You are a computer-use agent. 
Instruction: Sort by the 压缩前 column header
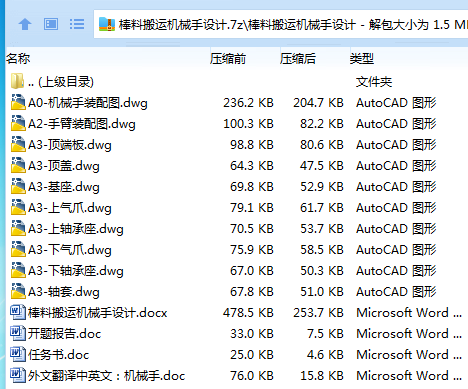[x=228, y=59]
